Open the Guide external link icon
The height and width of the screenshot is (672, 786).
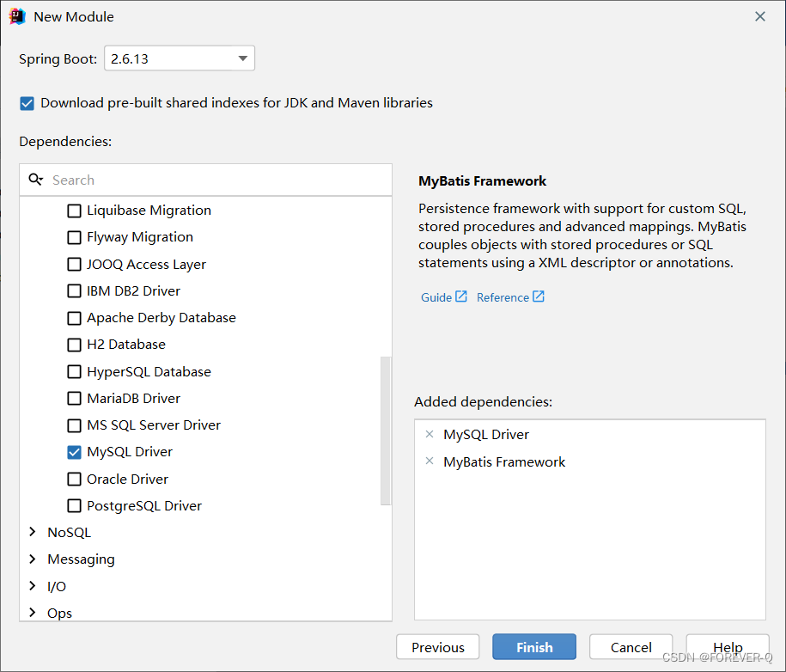point(461,296)
